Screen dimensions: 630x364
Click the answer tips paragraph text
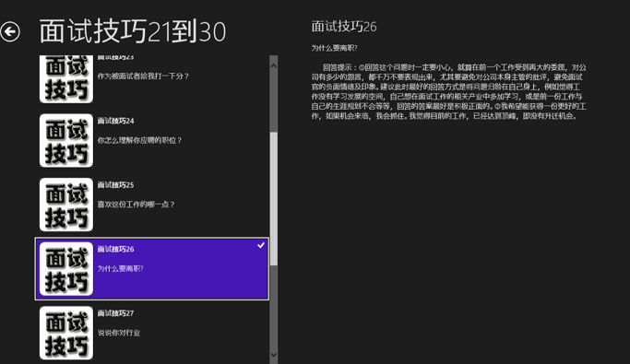click(x=449, y=91)
